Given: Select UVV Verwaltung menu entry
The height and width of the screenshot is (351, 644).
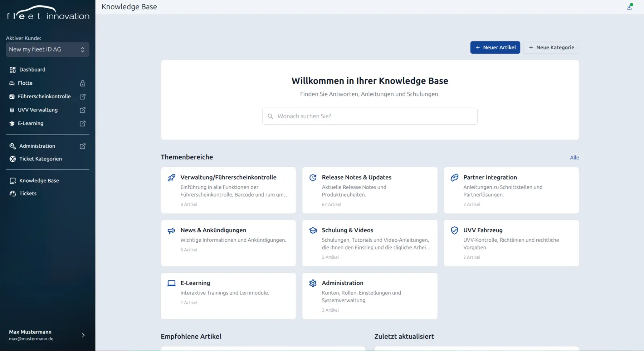Looking at the screenshot, I should [38, 110].
